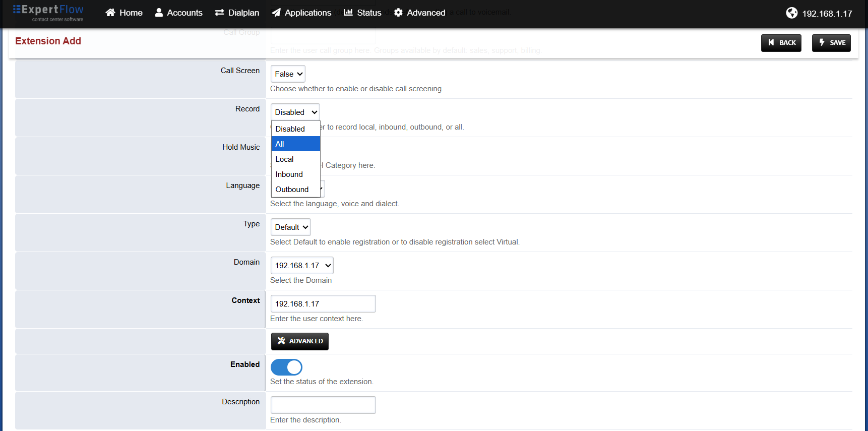Click the 192.168.1.17 domain selector in header
The width and height of the screenshot is (868, 431).
coord(819,13)
